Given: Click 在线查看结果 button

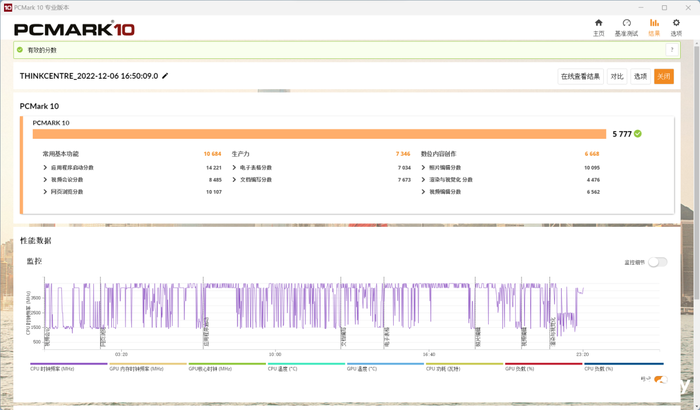Looking at the screenshot, I should [580, 76].
